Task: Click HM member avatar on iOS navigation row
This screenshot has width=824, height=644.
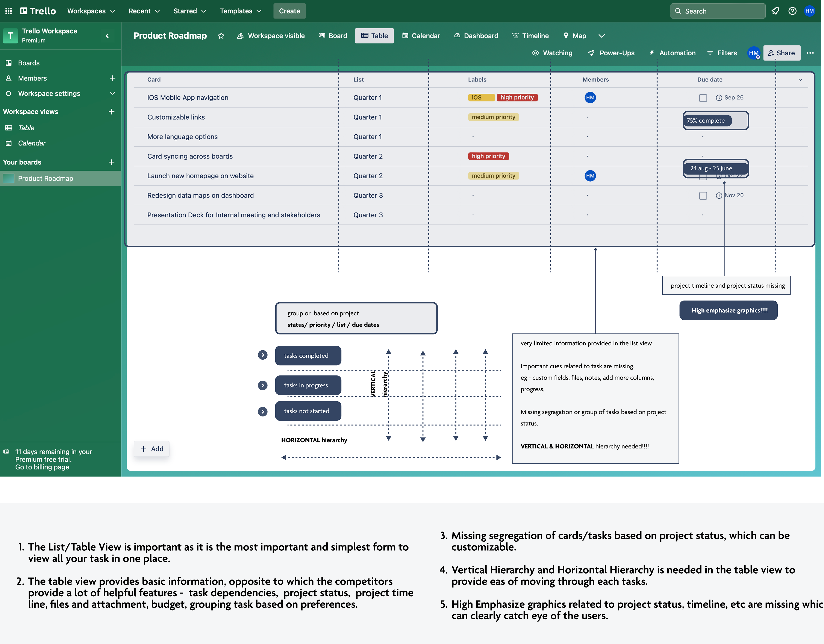Action: (x=590, y=97)
